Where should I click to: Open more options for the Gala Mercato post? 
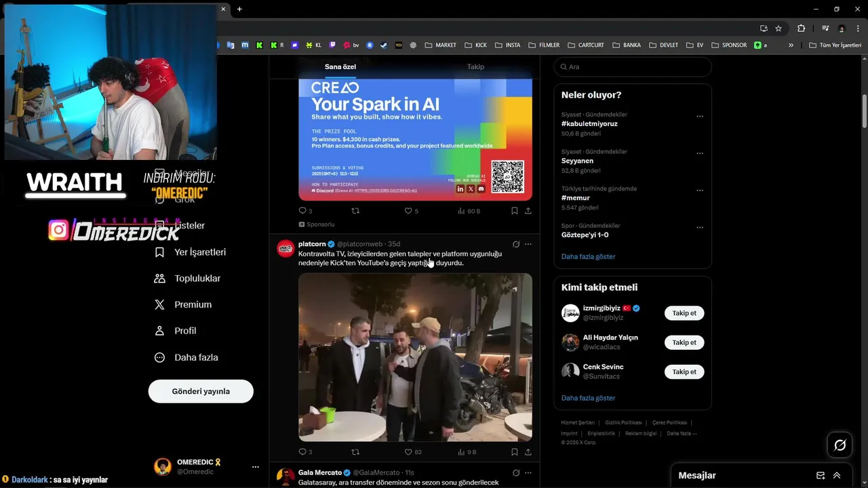528,472
